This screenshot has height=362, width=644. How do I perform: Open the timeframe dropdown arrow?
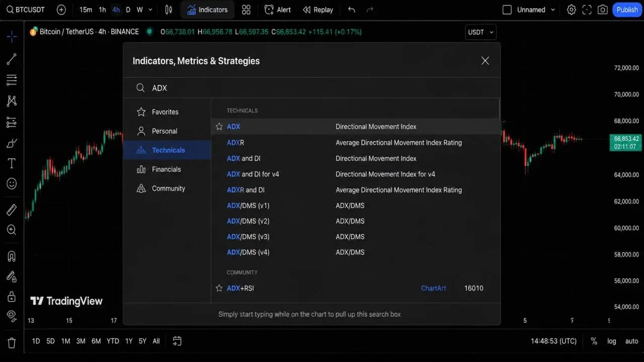(x=150, y=10)
